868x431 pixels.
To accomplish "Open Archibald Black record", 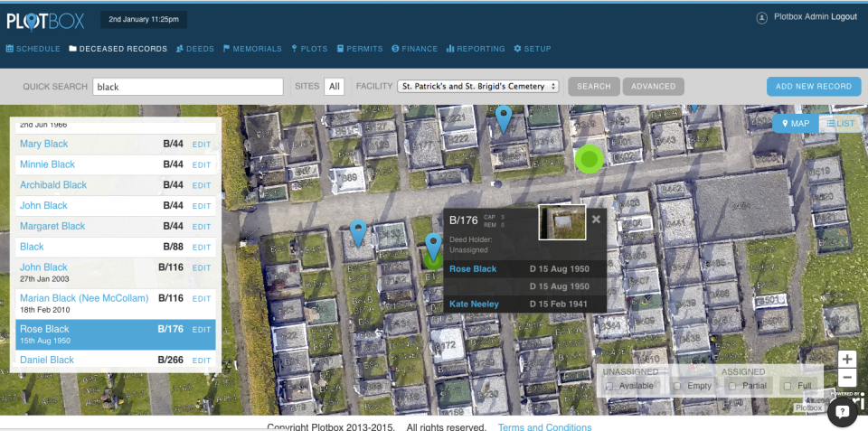I will (53, 185).
